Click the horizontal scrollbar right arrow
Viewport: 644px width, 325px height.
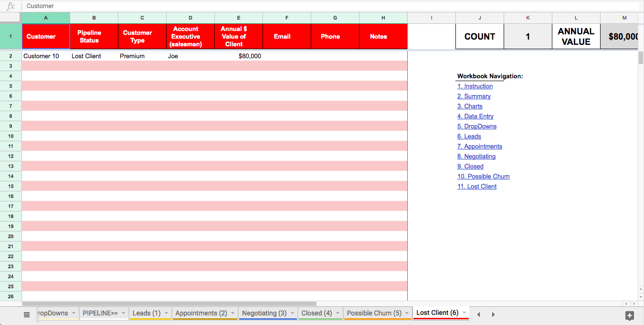click(x=634, y=304)
